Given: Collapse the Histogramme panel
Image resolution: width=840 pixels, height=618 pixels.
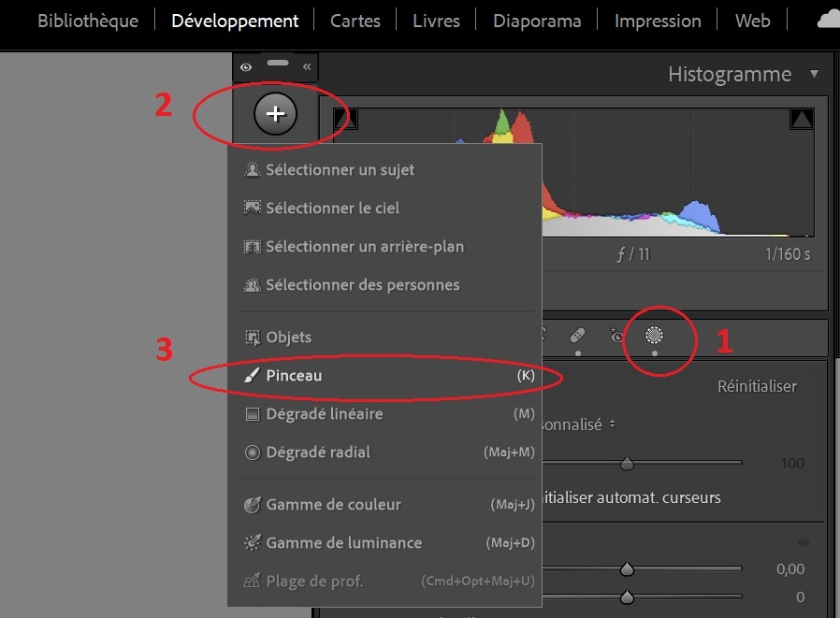Looking at the screenshot, I should click(815, 74).
